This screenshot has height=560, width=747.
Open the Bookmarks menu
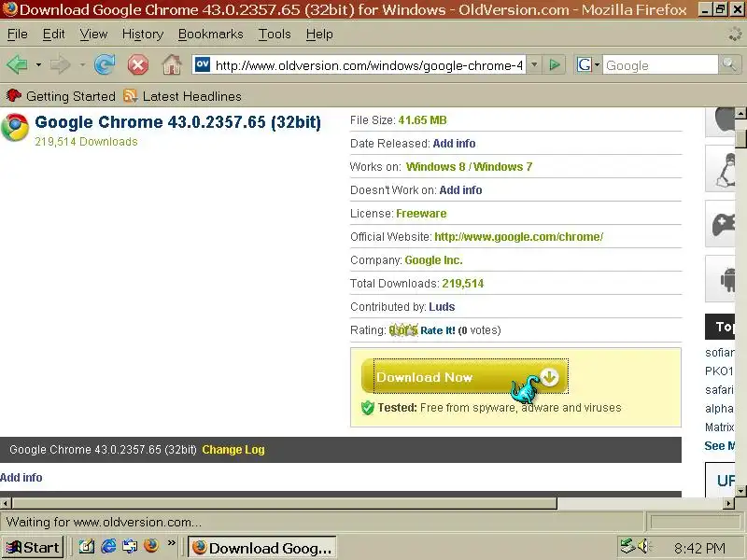click(x=211, y=35)
